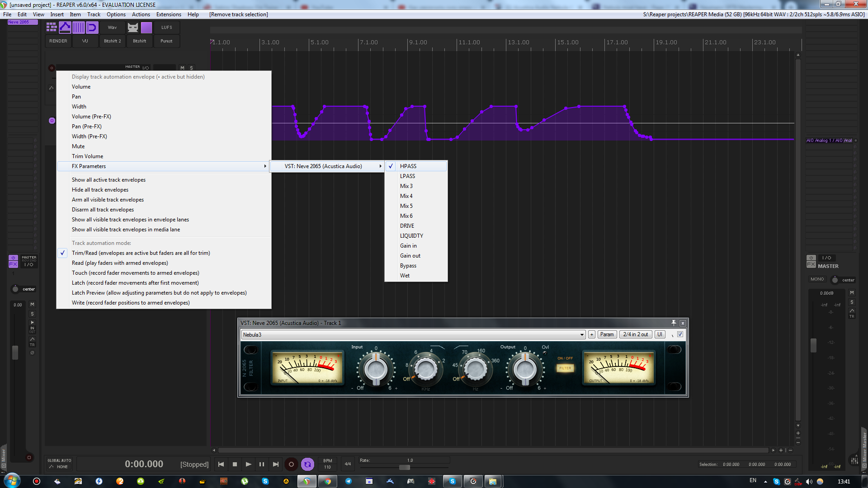Toggle the plugin ON/OFF filter switch
This screenshot has height=488, width=868.
click(565, 368)
